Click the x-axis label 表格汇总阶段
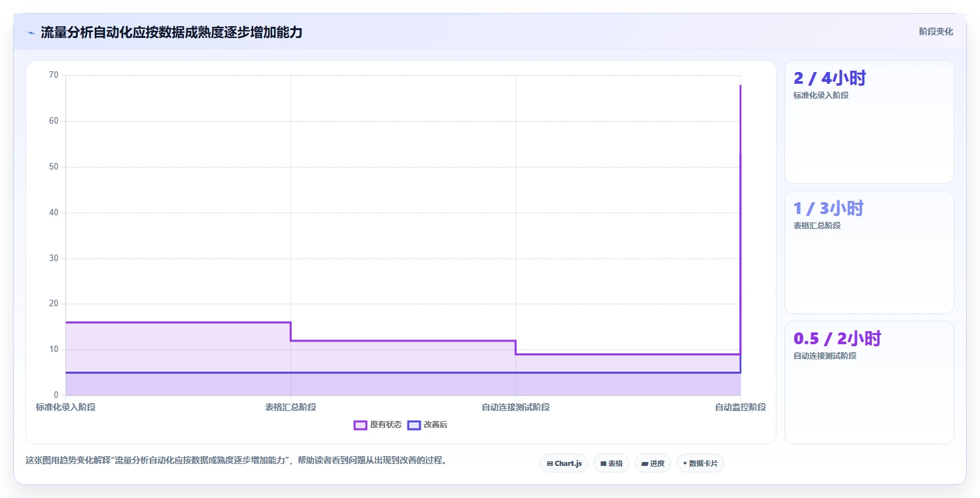 click(290, 407)
